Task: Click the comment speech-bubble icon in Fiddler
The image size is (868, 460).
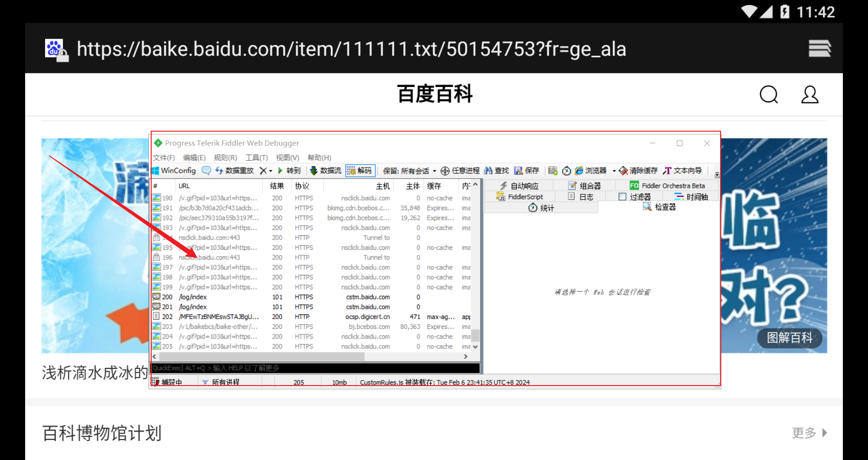Action: point(206,171)
